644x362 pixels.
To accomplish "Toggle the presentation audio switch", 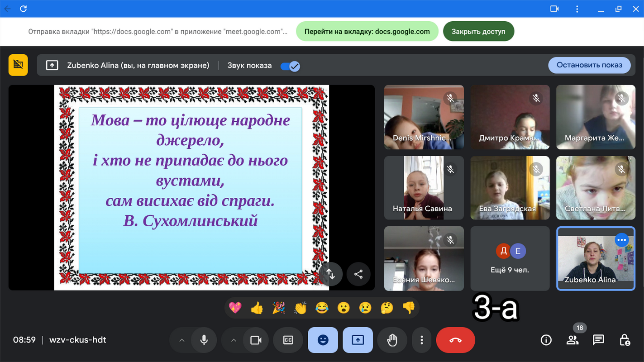I will click(x=290, y=66).
